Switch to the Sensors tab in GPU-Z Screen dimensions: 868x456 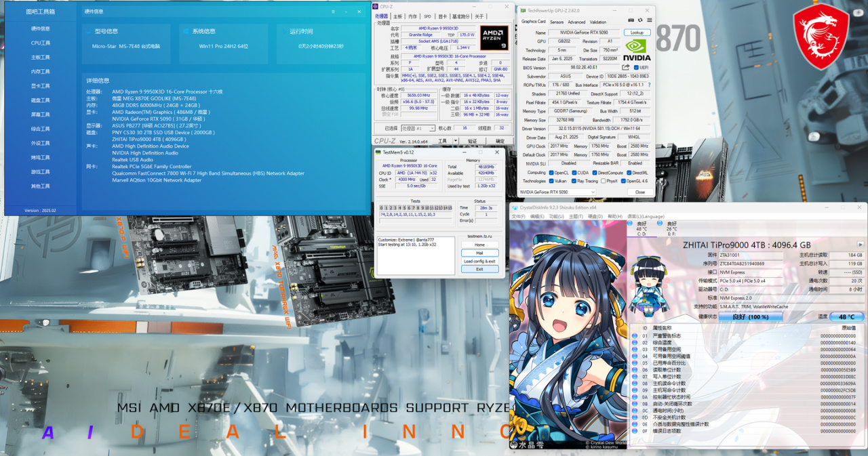556,22
